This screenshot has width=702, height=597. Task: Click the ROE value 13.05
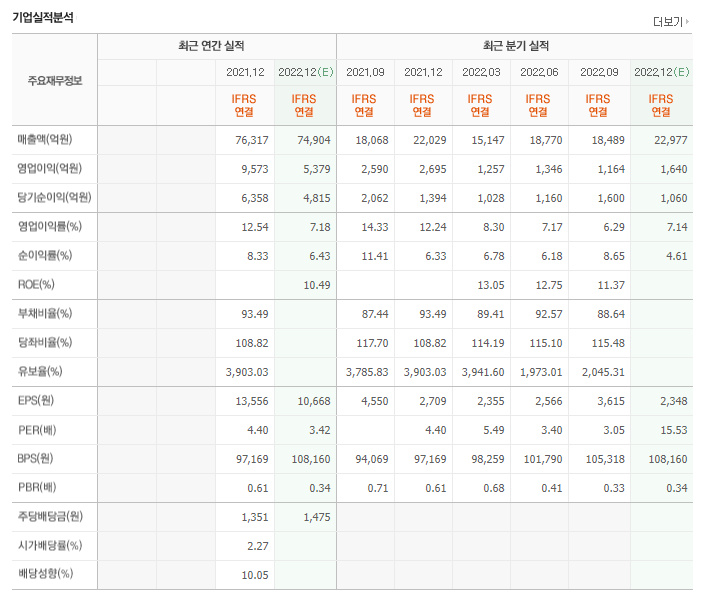(x=491, y=285)
